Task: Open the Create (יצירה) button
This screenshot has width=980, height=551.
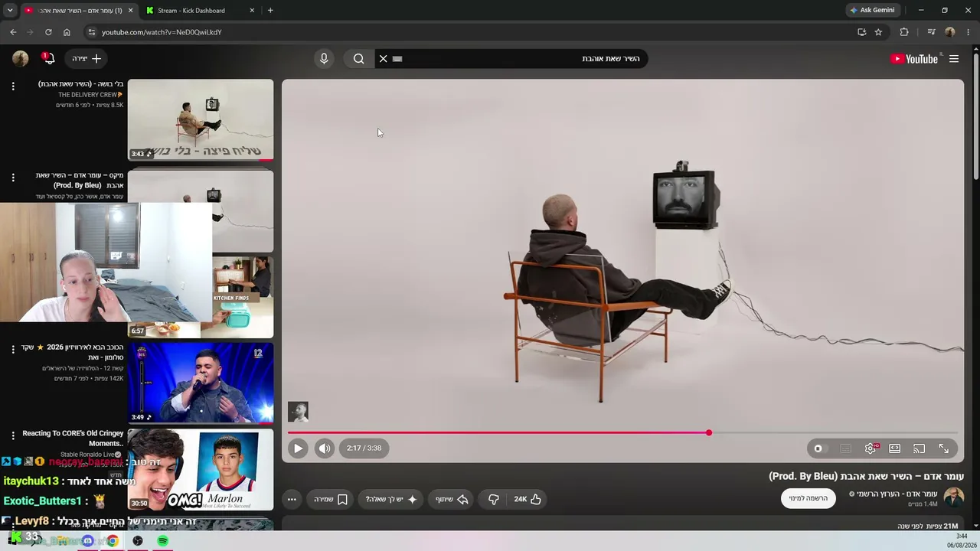Action: [x=87, y=59]
